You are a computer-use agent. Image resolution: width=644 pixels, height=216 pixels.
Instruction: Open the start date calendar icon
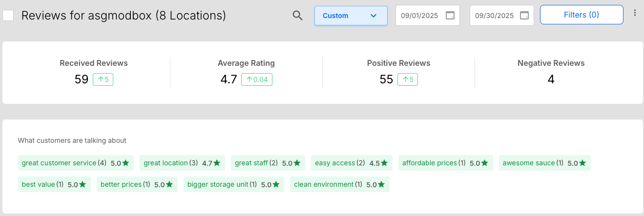[450, 16]
